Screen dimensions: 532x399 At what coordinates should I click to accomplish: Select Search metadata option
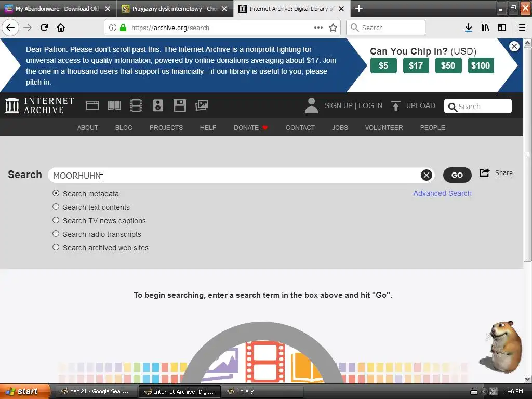pos(56,193)
